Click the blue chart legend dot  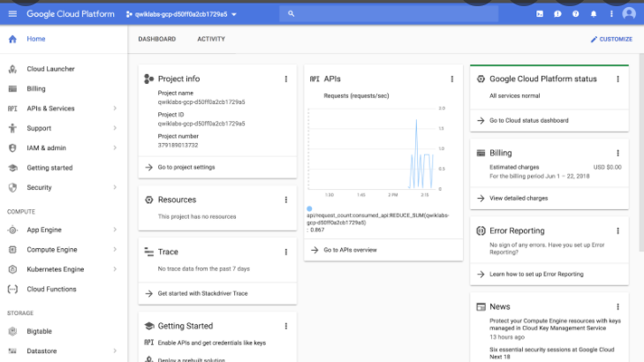click(309, 208)
